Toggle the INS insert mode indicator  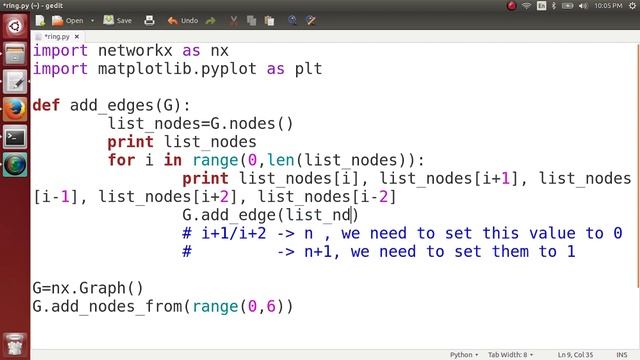coord(622,355)
